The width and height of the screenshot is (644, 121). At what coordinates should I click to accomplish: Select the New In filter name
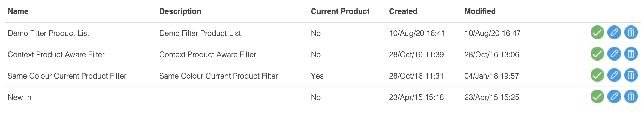click(x=19, y=97)
